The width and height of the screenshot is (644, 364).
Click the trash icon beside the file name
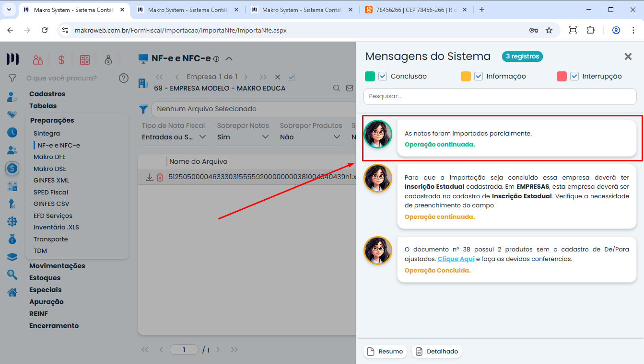click(x=160, y=177)
